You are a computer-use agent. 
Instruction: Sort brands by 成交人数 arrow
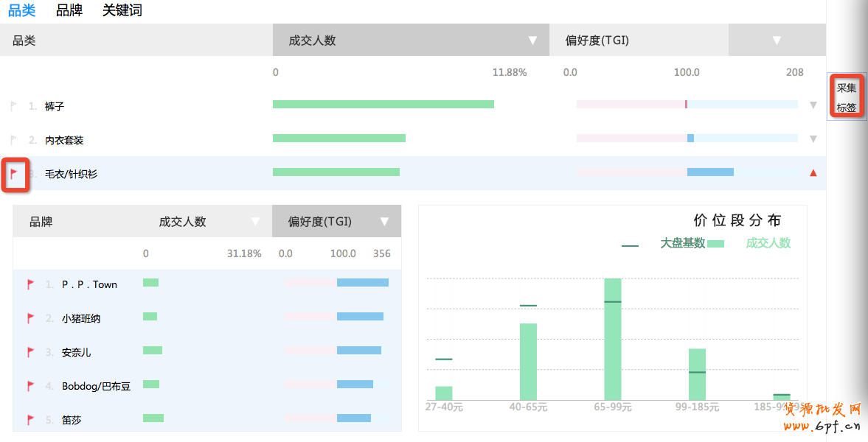(255, 222)
